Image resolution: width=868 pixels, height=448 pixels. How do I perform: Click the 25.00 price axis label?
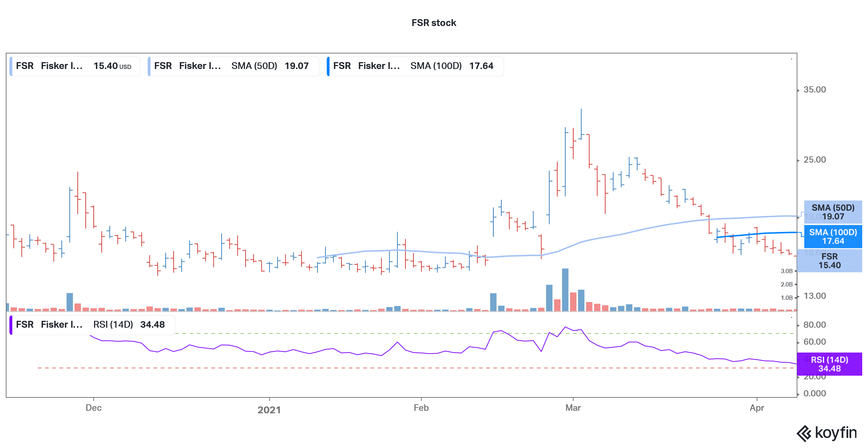814,160
